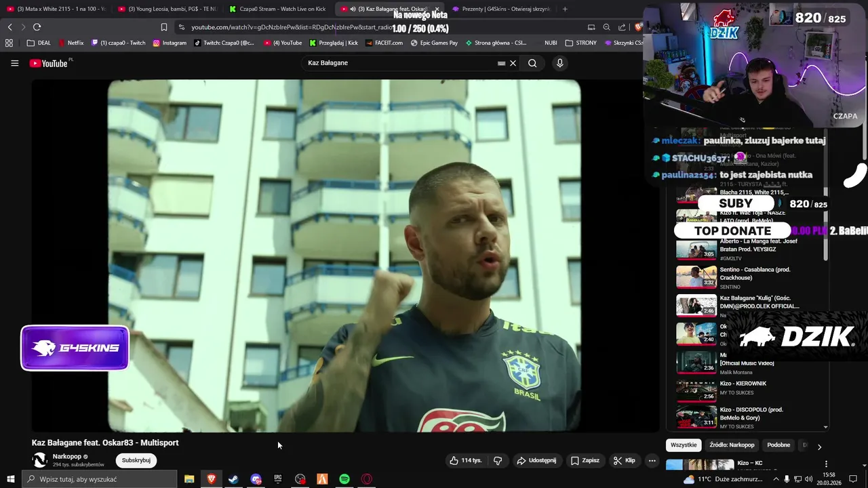Screen dimensions: 868x488
Task: Open the Windows Start menu
Action: (10, 479)
